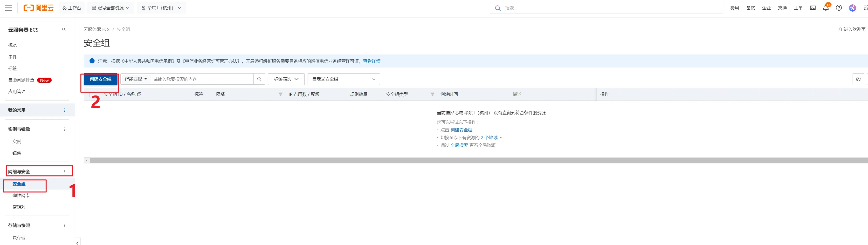Open the 费用 top menu
This screenshot has width=868, height=245.
click(x=734, y=8)
